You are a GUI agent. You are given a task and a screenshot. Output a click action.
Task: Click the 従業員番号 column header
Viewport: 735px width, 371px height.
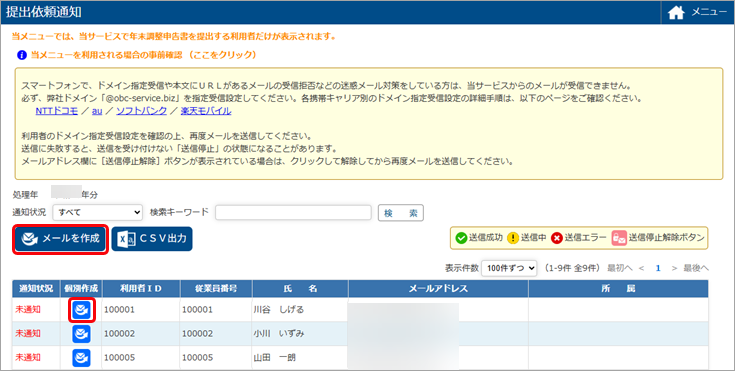216,289
